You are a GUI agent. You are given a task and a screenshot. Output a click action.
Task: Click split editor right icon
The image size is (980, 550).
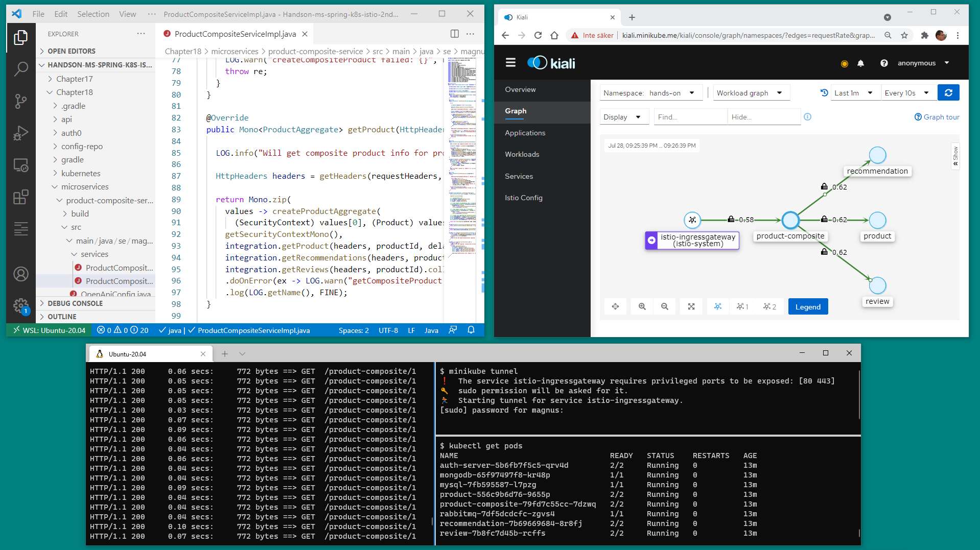(454, 34)
